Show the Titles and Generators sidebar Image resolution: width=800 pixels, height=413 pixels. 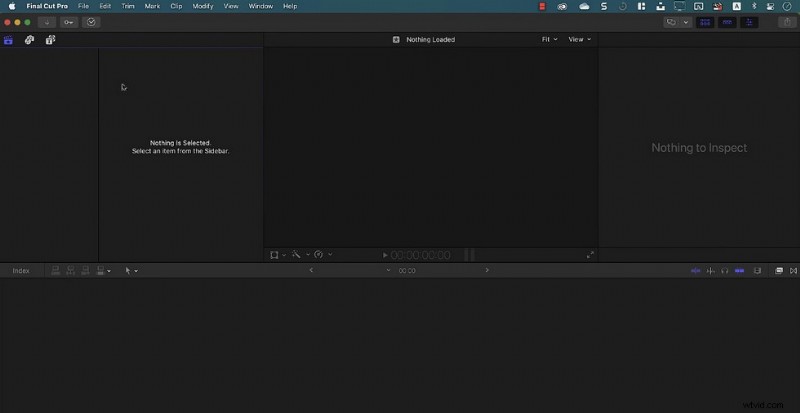50,40
